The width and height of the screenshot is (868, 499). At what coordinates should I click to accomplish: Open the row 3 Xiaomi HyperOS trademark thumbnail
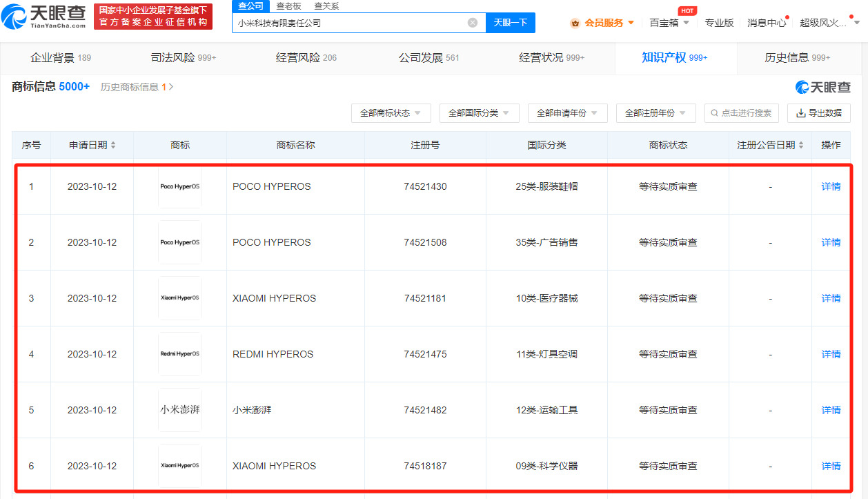[x=180, y=298]
